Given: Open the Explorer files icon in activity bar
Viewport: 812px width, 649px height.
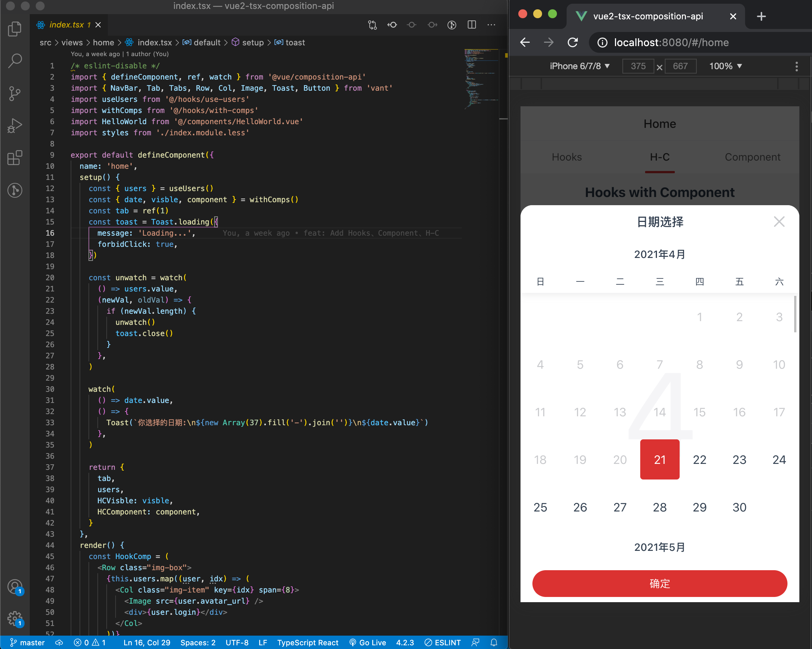Looking at the screenshot, I should pos(15,29).
